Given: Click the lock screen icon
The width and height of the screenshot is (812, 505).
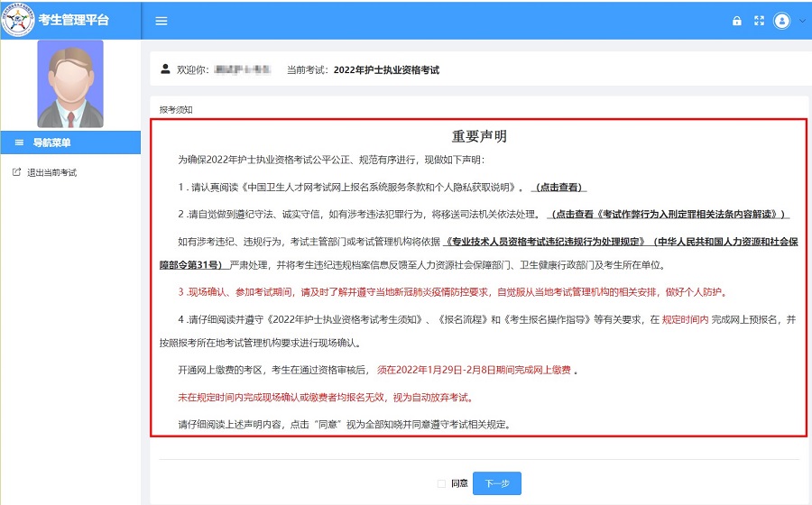Looking at the screenshot, I should click(737, 21).
